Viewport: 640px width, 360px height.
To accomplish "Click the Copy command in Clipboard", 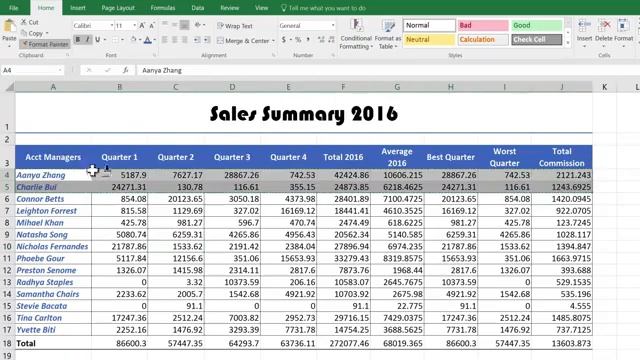I will click(34, 33).
